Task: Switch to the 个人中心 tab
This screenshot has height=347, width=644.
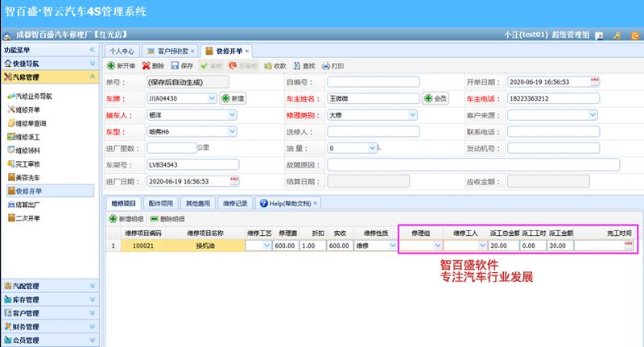Action: [122, 51]
